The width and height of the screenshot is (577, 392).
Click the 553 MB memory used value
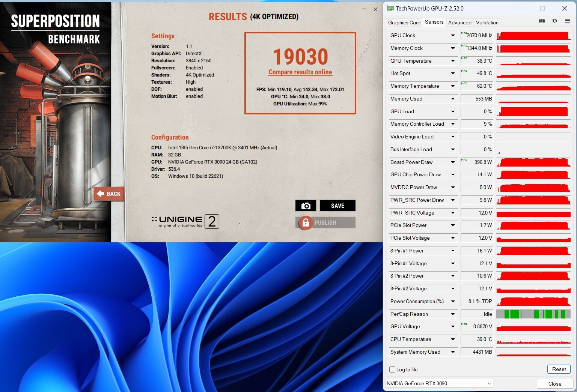(477, 99)
